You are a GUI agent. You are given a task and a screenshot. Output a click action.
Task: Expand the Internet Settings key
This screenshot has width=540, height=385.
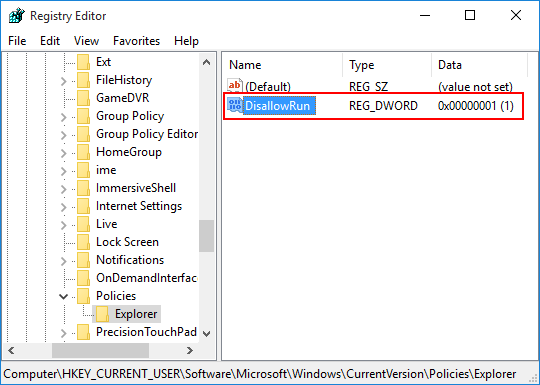pyautogui.click(x=63, y=207)
